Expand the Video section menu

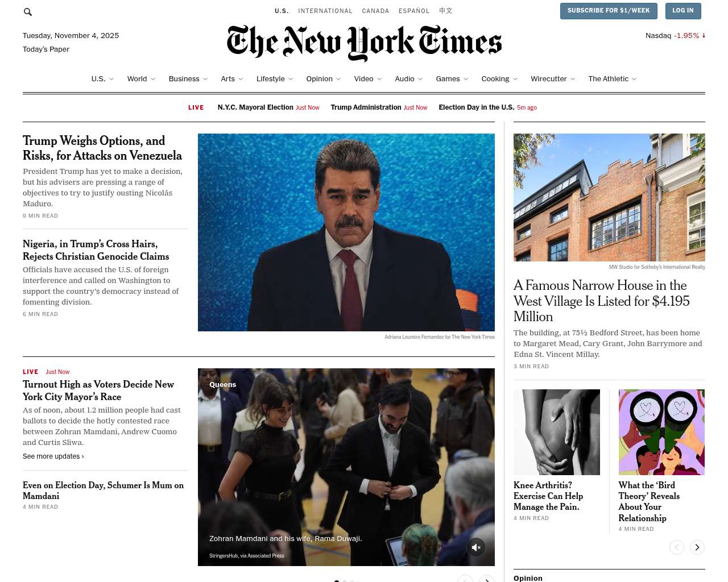click(368, 79)
